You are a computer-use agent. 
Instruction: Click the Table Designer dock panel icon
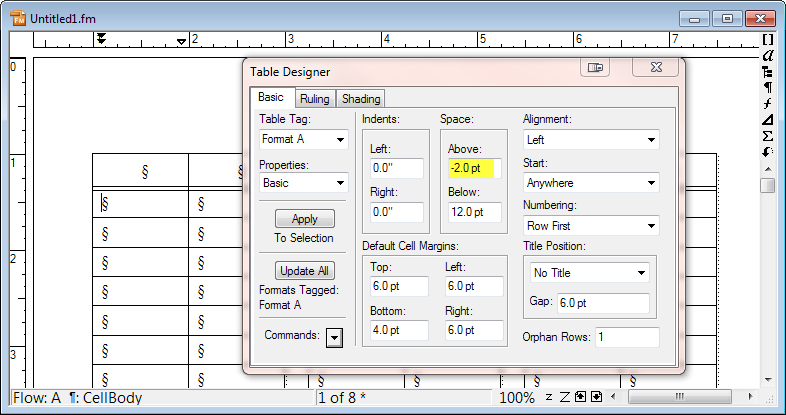[596, 68]
